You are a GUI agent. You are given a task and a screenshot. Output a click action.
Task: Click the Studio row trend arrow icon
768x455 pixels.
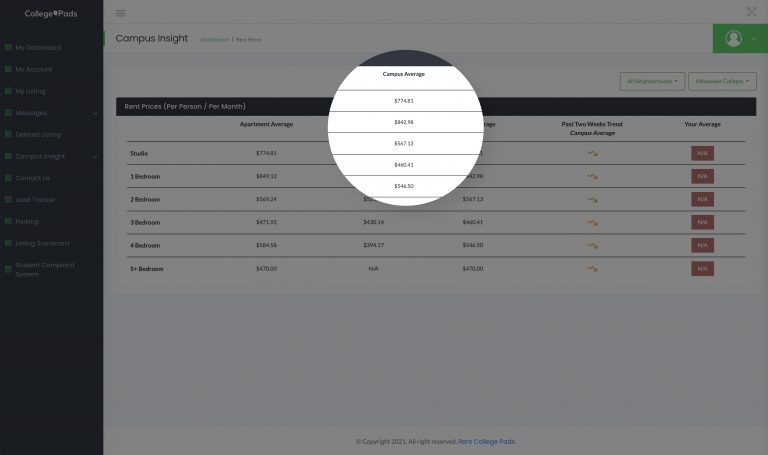(592, 153)
